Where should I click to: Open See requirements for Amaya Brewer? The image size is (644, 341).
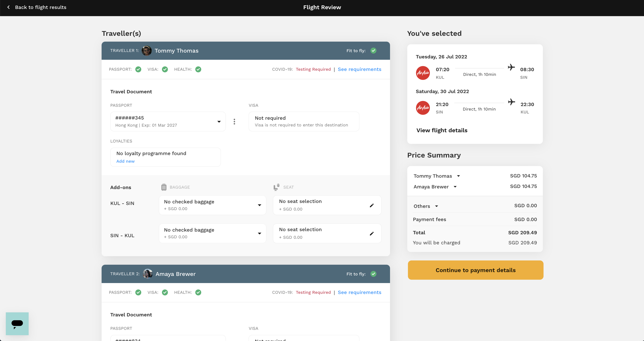(360, 292)
